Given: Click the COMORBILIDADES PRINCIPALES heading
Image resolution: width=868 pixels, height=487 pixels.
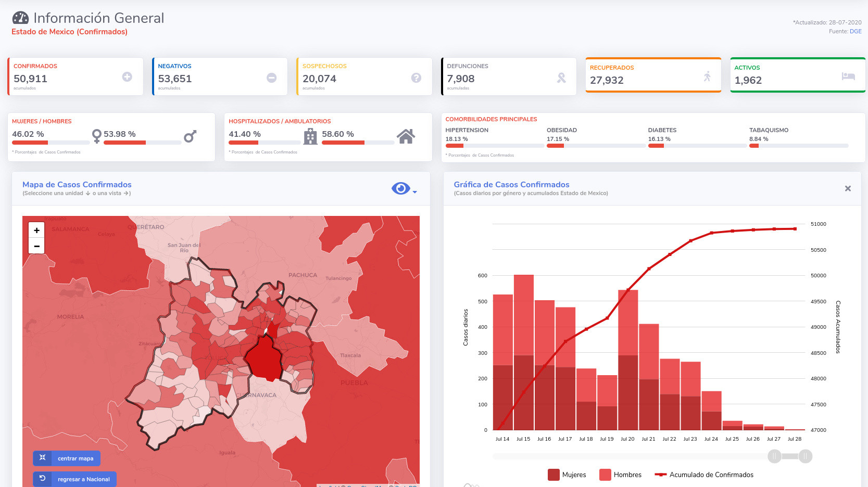Looking at the screenshot, I should 491,119.
